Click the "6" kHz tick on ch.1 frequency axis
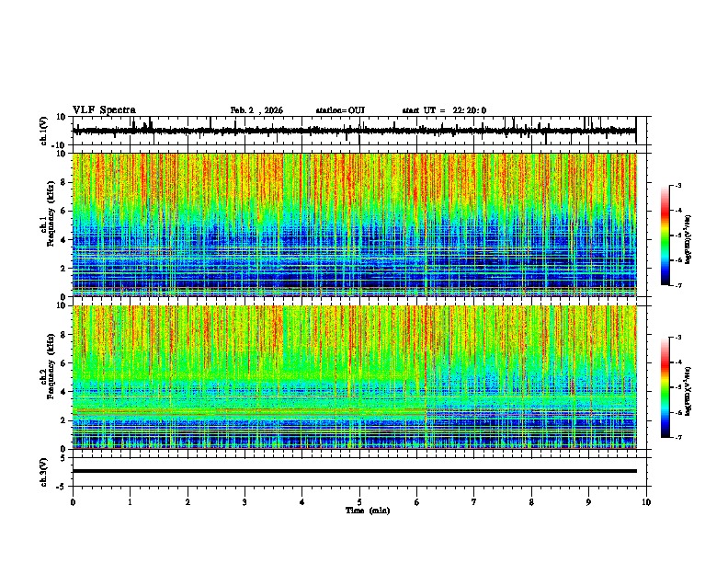This screenshot has width=728, height=563. coord(63,211)
